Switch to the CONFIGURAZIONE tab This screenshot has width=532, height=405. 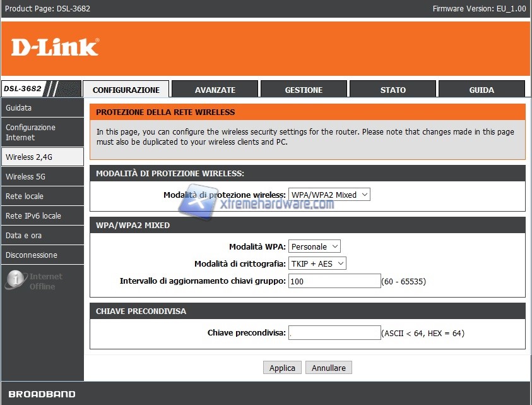126,90
